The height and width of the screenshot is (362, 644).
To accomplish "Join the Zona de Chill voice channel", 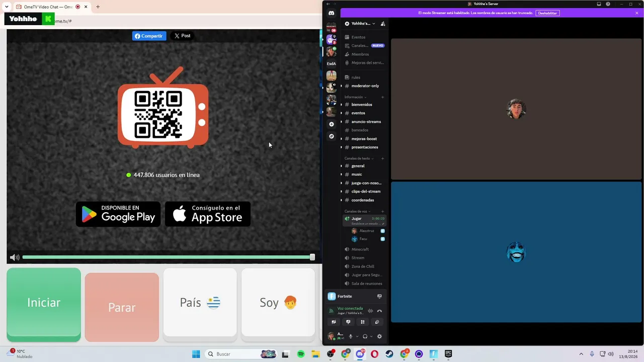I will [x=362, y=266].
